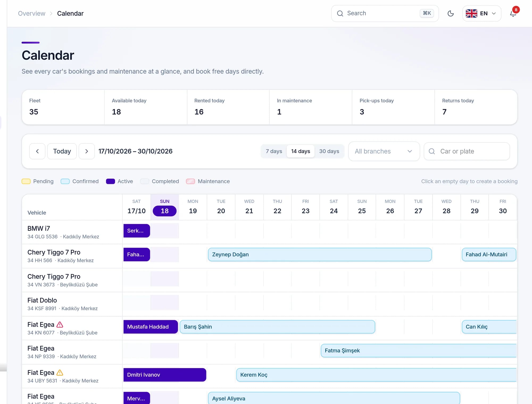Select the 14 days view
Viewport: 532px width, 404px height.
(301, 151)
